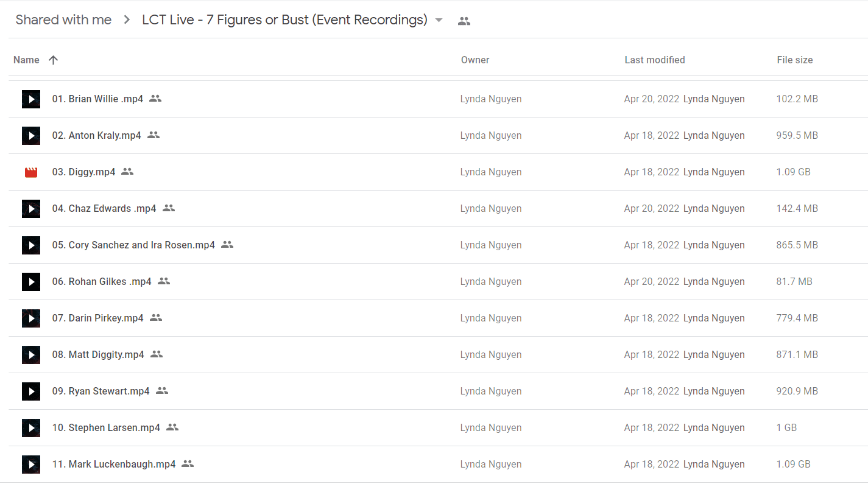
Task: Click the shared people icon next to 02. Anton Kraly.mp4
Action: [153, 135]
